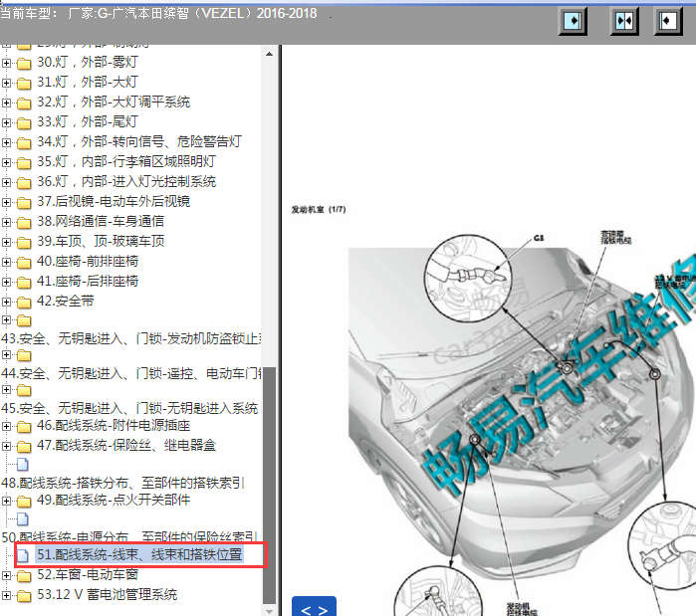Select '51.配线系统-线束、线束和搭铁位置' item

(x=139, y=555)
